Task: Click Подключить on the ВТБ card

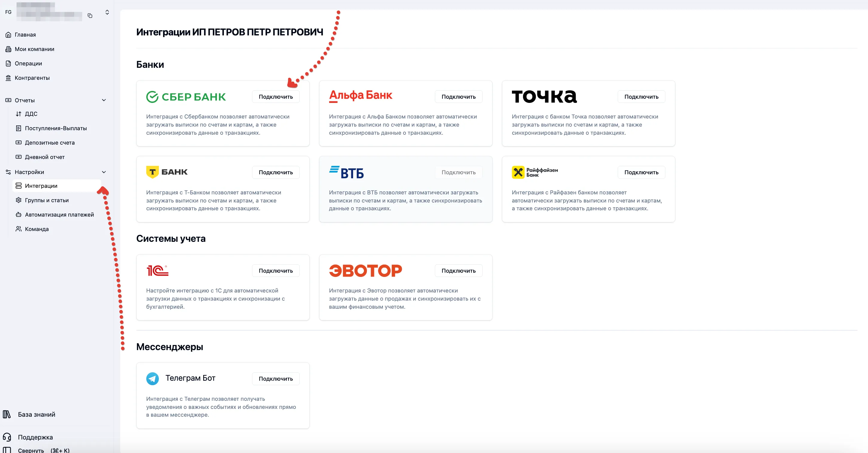Action: (459, 172)
